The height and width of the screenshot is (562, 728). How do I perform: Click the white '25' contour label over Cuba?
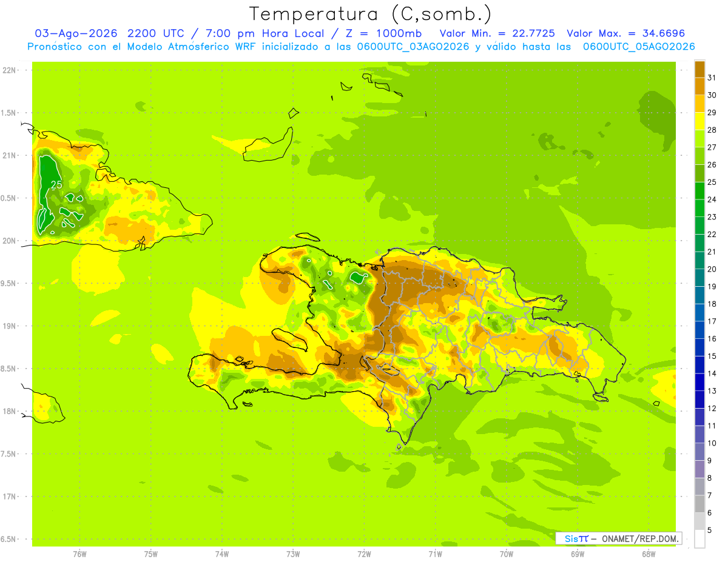point(56,186)
